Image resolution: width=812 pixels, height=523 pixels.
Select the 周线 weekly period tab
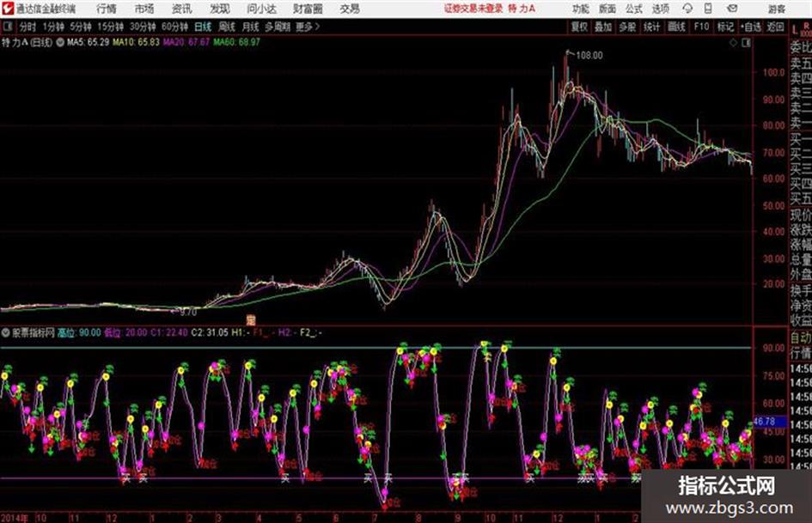(x=227, y=27)
